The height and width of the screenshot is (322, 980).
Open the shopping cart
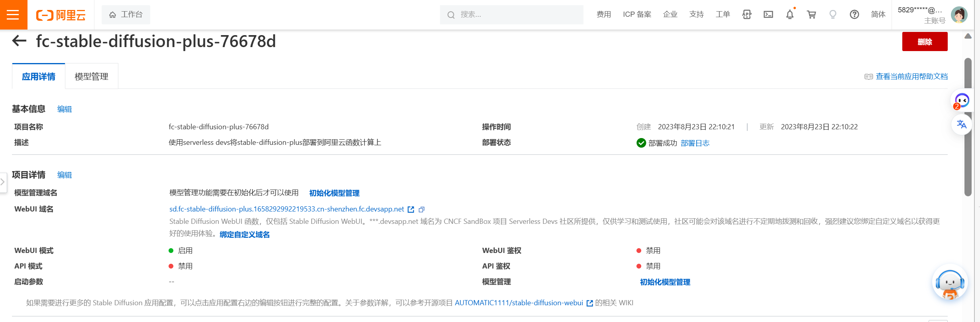pyautogui.click(x=811, y=15)
